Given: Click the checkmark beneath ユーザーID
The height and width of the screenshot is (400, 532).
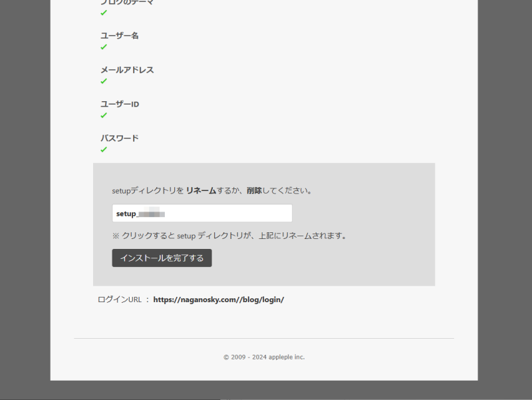Looking at the screenshot, I should (104, 115).
